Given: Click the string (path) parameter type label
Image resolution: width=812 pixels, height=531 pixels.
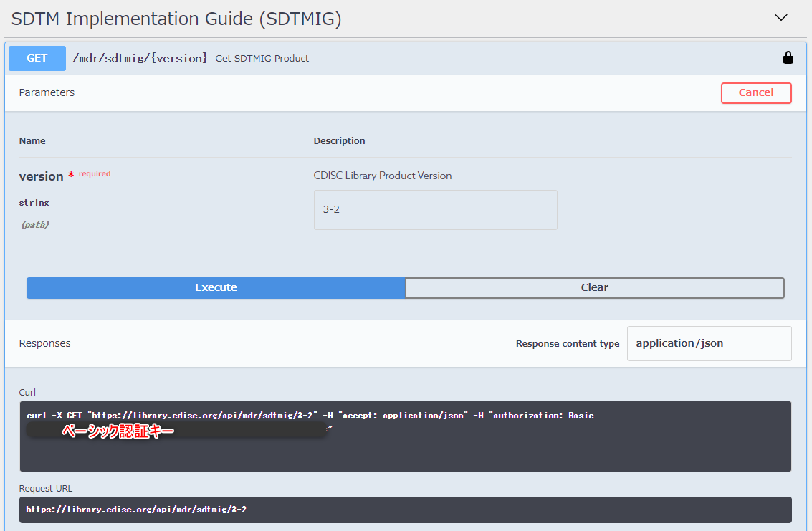Looking at the screenshot, I should [34, 212].
